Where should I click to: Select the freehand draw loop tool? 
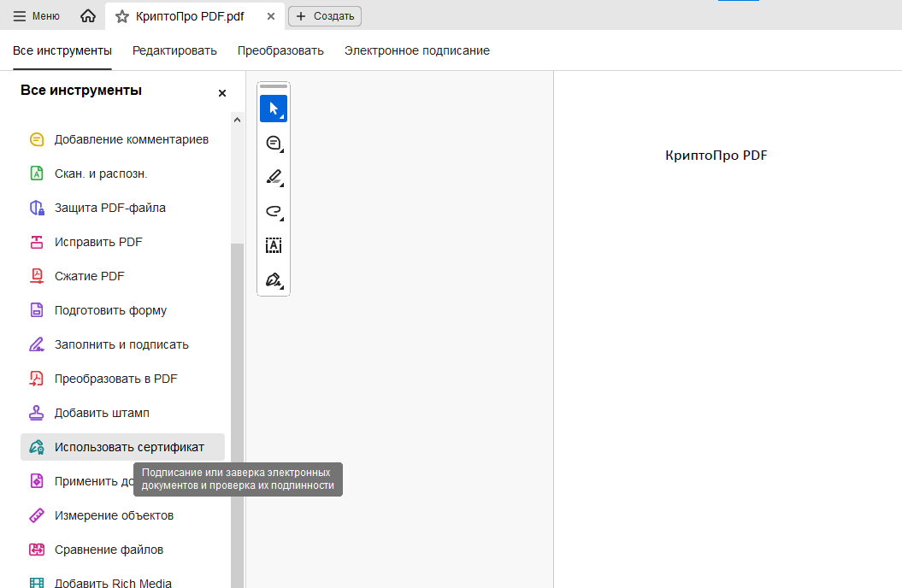tap(274, 211)
